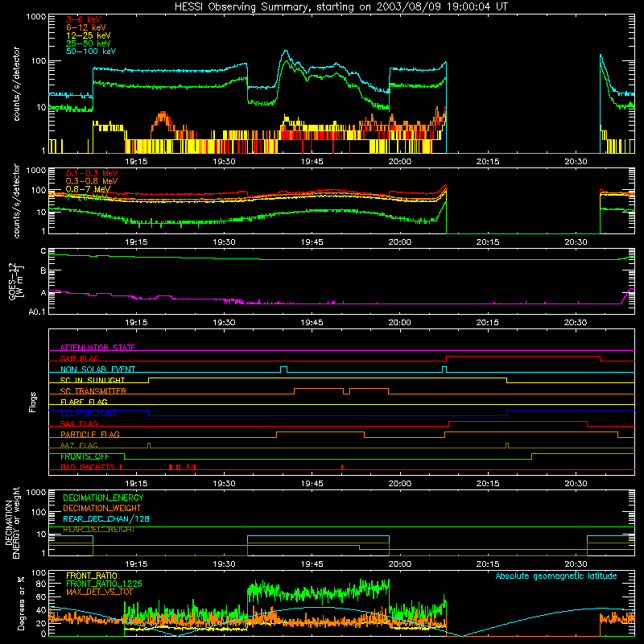Click the 0.8-7 MeV legend label
Viewport: 644px width, 644px height.
pyautogui.click(x=88, y=189)
